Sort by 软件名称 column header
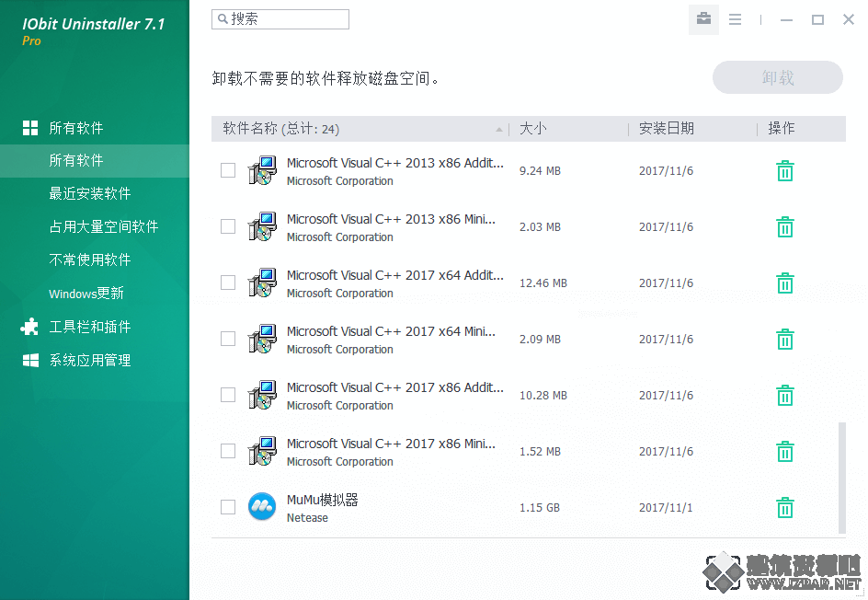This screenshot has width=868, height=600. 360,129
